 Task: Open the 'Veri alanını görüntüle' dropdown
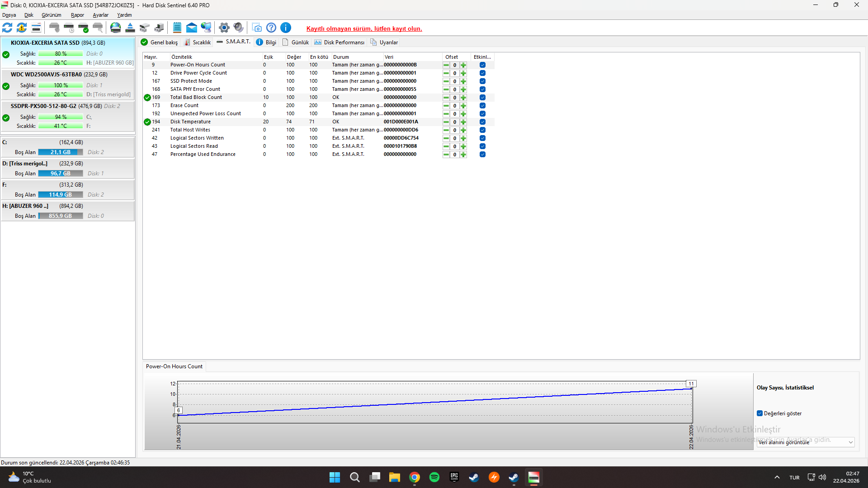[x=806, y=442]
